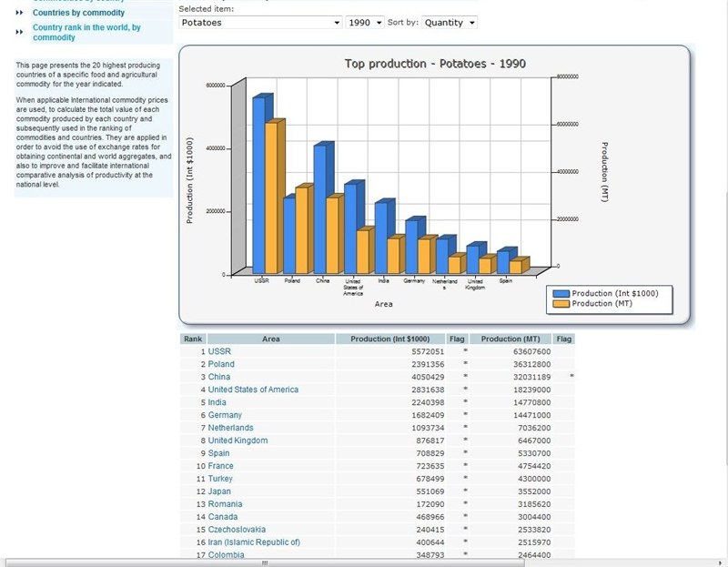Open Canada country link
The image size is (728, 567).
pos(222,516)
